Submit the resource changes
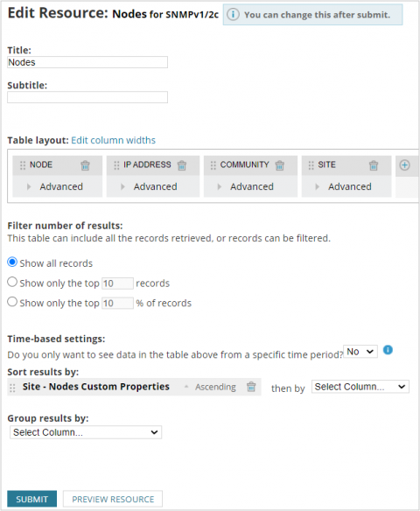This screenshot has width=420, height=511. 31,499
